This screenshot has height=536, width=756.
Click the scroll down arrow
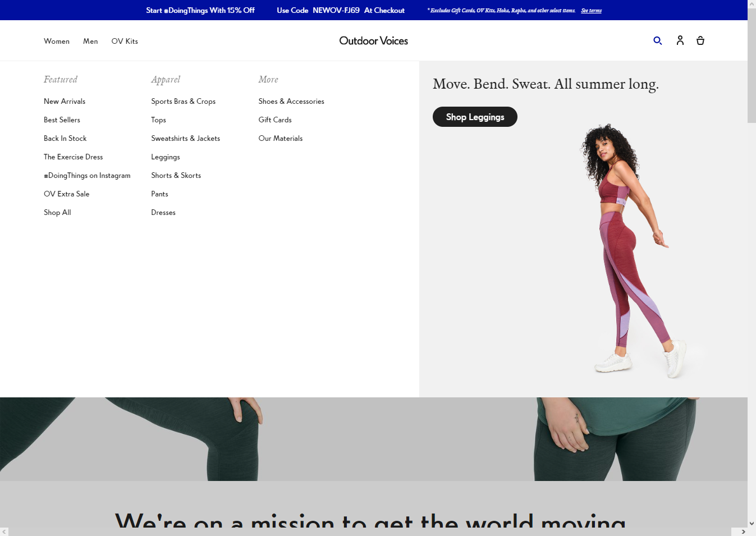click(x=752, y=524)
